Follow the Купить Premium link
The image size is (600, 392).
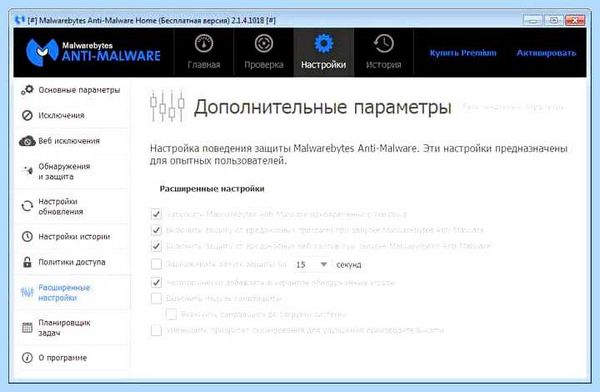tap(463, 53)
